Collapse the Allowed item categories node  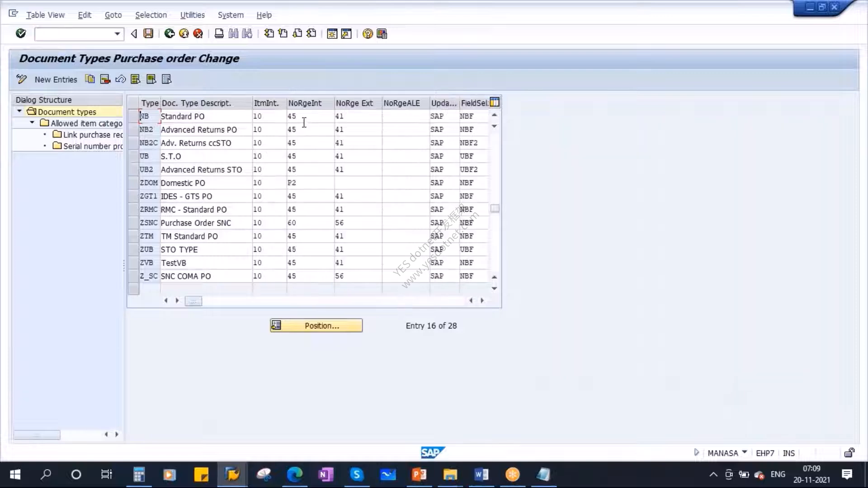click(32, 123)
